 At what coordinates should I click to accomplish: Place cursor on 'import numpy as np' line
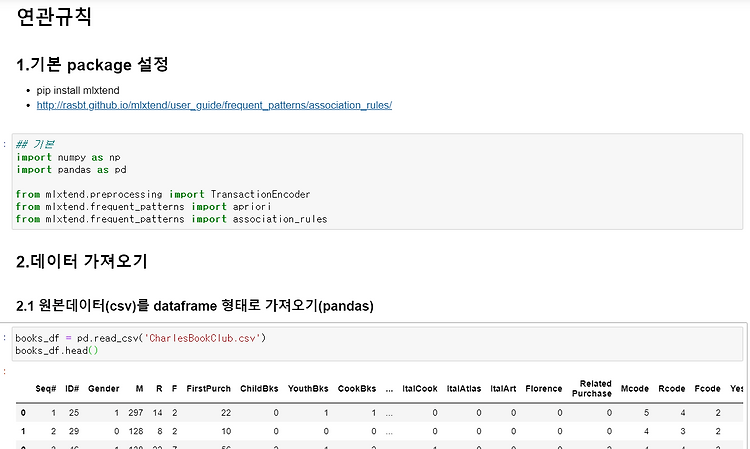click(68, 157)
